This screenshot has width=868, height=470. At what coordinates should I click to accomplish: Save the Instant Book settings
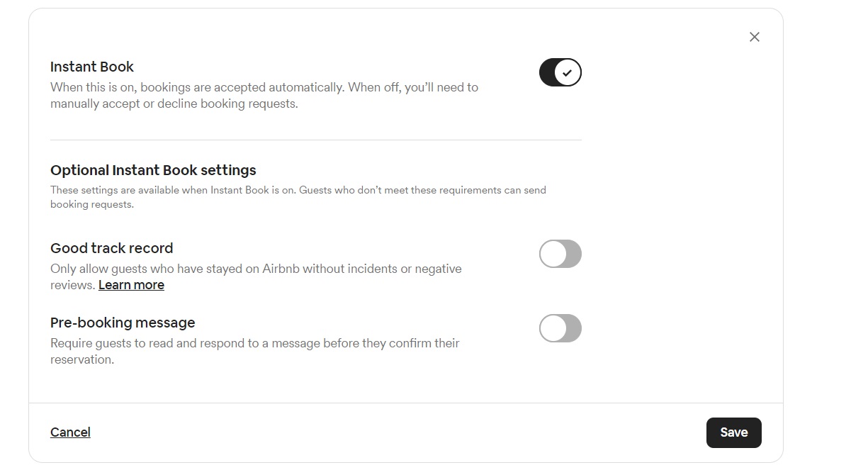pos(733,432)
